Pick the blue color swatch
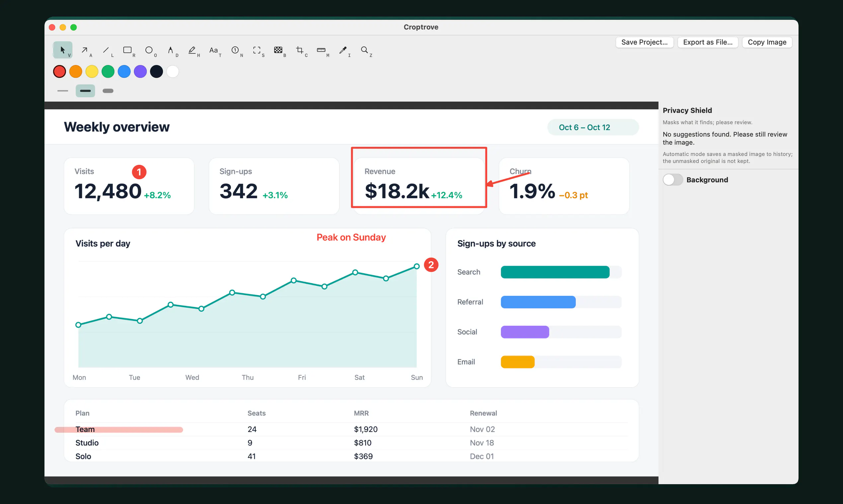The image size is (843, 504). (124, 72)
